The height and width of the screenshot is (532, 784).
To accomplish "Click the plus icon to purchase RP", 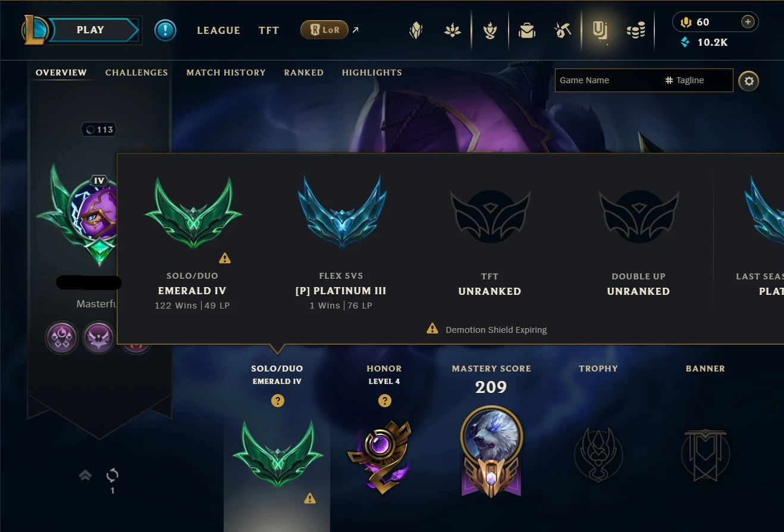I will [x=748, y=22].
